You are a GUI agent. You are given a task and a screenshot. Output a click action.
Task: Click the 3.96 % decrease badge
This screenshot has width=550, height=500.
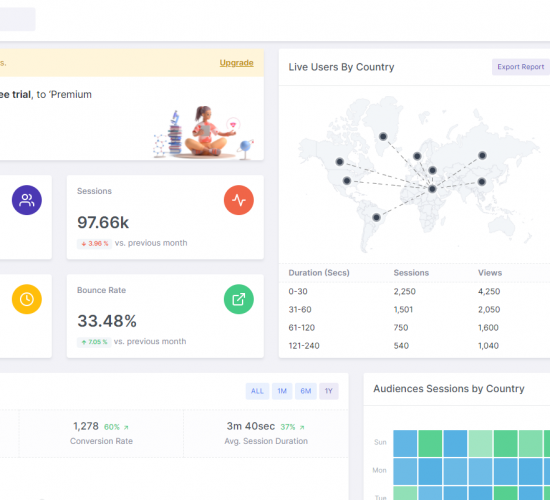94,244
